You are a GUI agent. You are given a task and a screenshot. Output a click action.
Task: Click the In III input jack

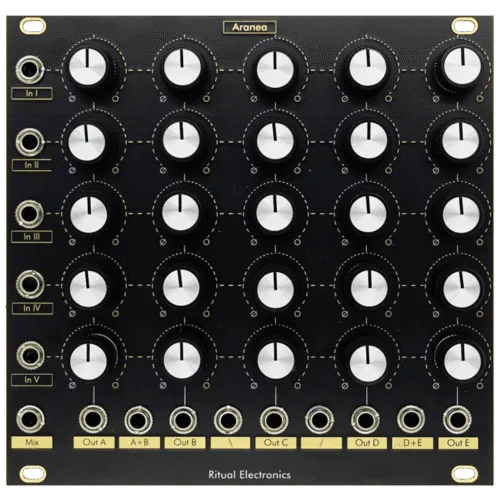[x=29, y=214]
